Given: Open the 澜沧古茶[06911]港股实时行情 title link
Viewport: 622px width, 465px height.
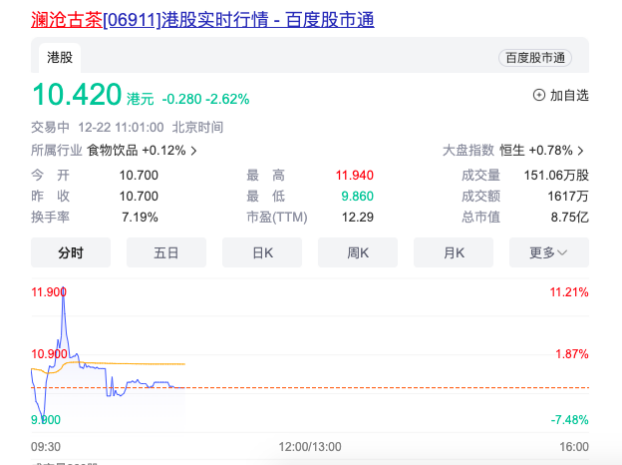Looking at the screenshot, I should (x=202, y=19).
